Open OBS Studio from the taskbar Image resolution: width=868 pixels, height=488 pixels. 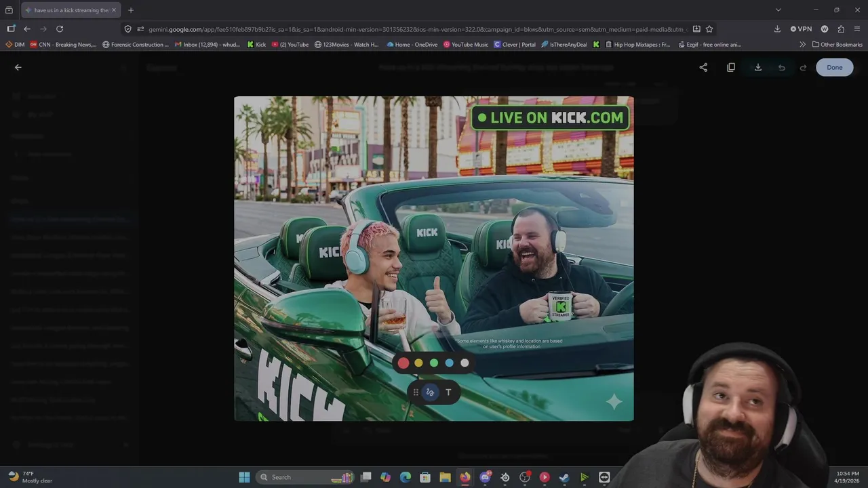(x=525, y=477)
